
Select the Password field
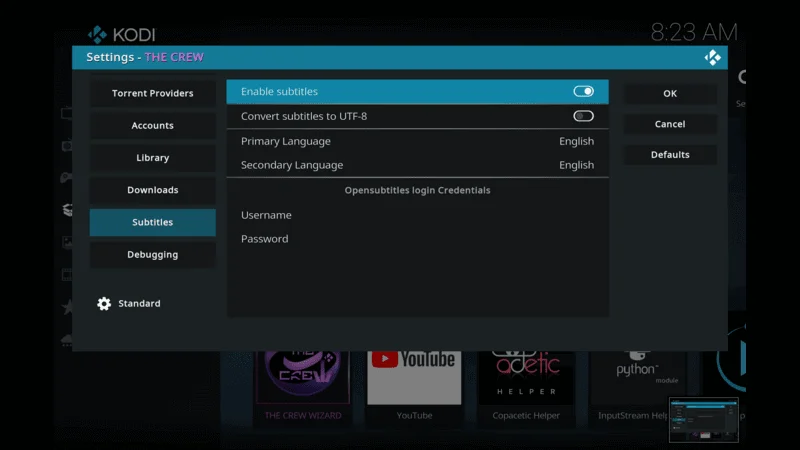pos(417,239)
